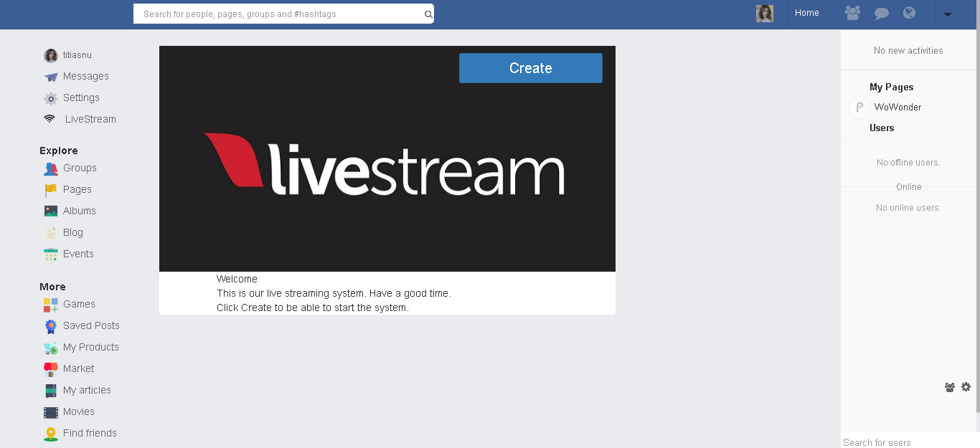Click the 'Users' heading in right panel

pyautogui.click(x=882, y=128)
